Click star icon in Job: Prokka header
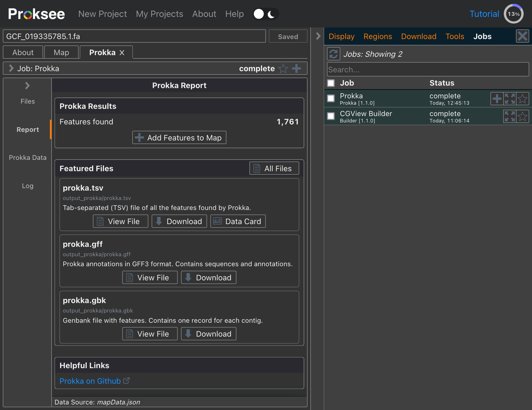 point(283,68)
